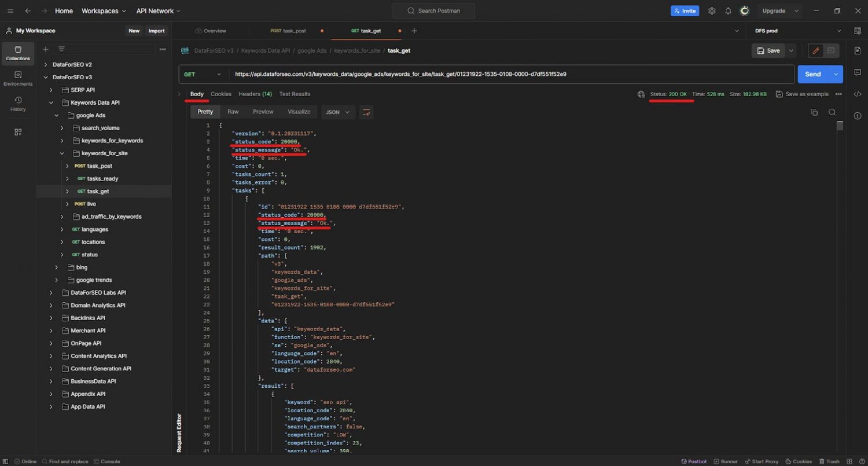This screenshot has width=868, height=466.
Task: Open Postbot from the status bar
Action: coord(694,461)
